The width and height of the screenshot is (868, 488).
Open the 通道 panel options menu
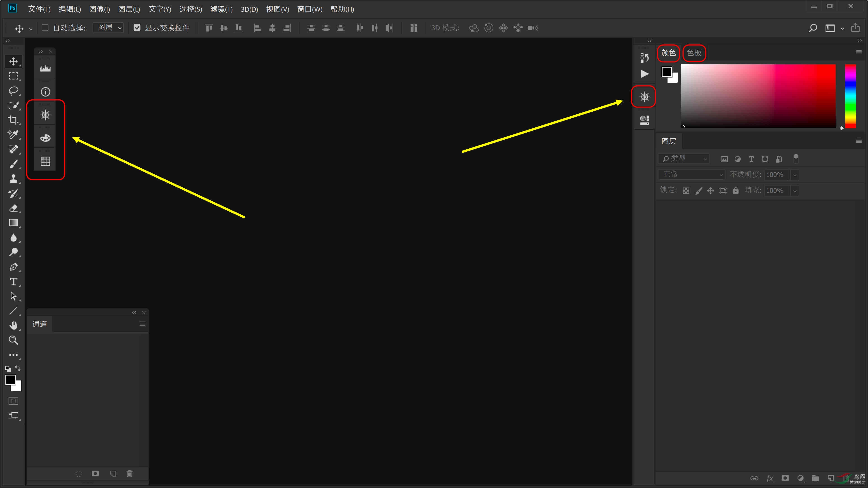[x=142, y=324]
